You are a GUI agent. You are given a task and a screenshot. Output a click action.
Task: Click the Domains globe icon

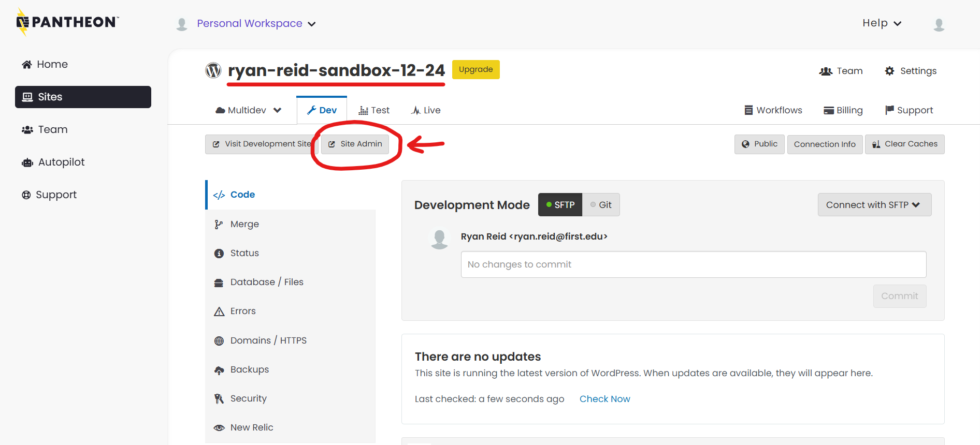click(219, 341)
